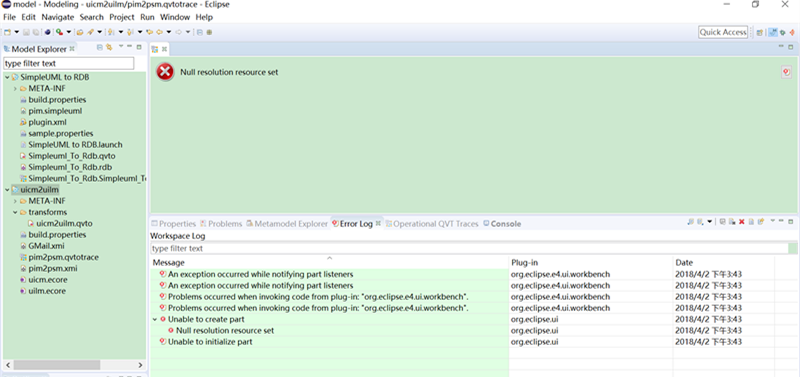The image size is (800, 377).
Task: Sort by the Plug-in column header
Action: click(591, 262)
